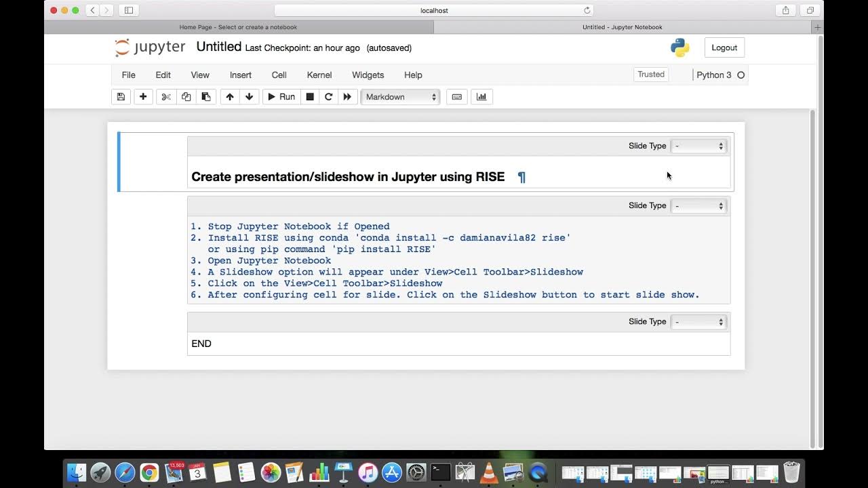Image resolution: width=868 pixels, height=488 pixels.
Task: Select the numbered steps code cell
Action: 458,260
